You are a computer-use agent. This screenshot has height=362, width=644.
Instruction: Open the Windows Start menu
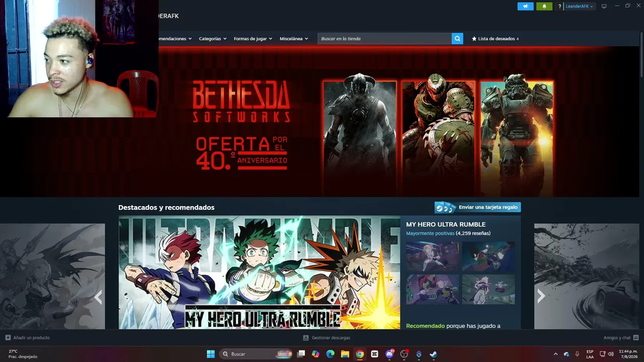pos(211,354)
